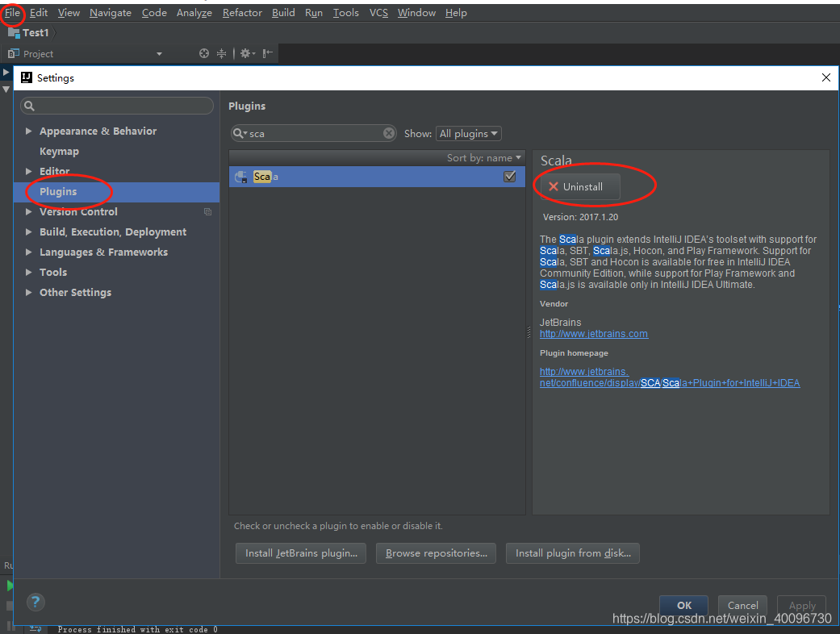Open the View menu
This screenshot has height=634, width=840.
click(69, 13)
